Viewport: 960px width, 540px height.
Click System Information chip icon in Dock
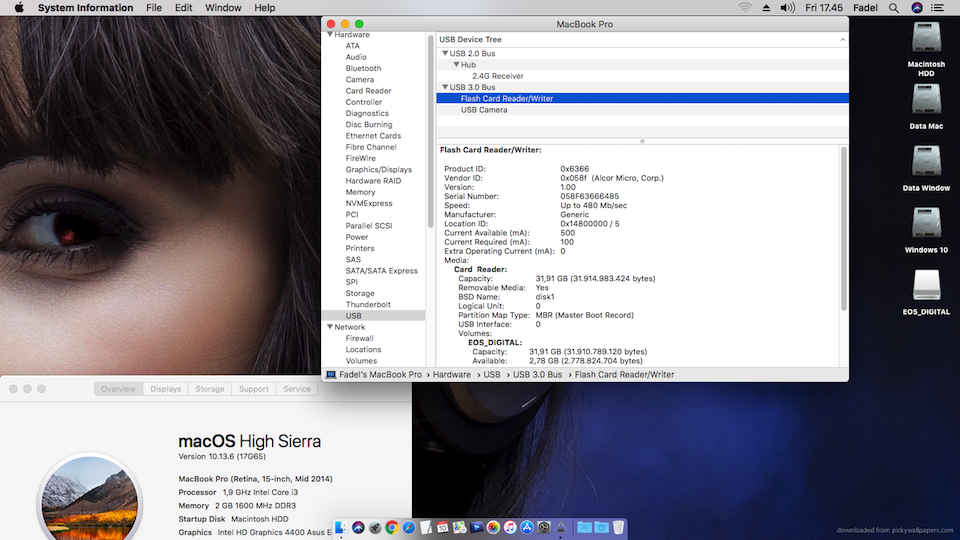tap(560, 528)
